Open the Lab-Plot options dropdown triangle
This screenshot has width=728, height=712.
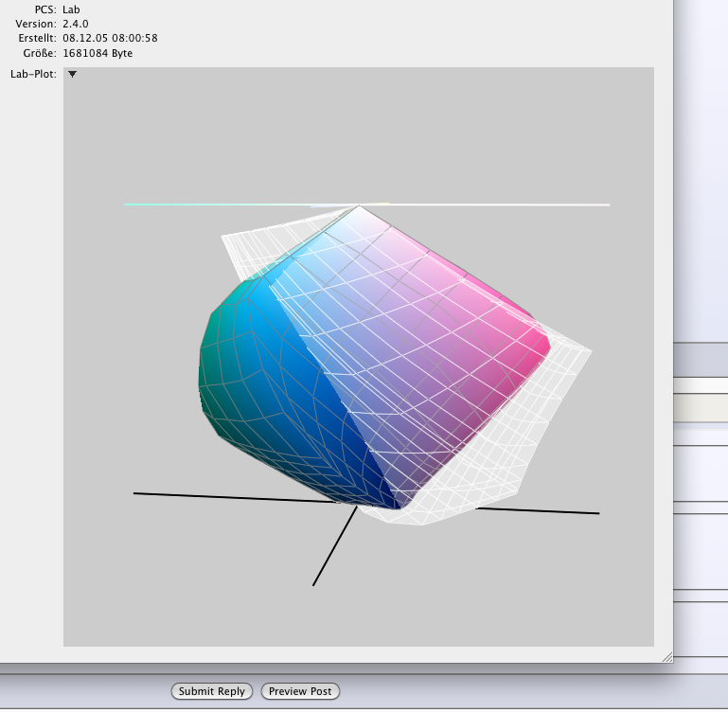click(73, 74)
